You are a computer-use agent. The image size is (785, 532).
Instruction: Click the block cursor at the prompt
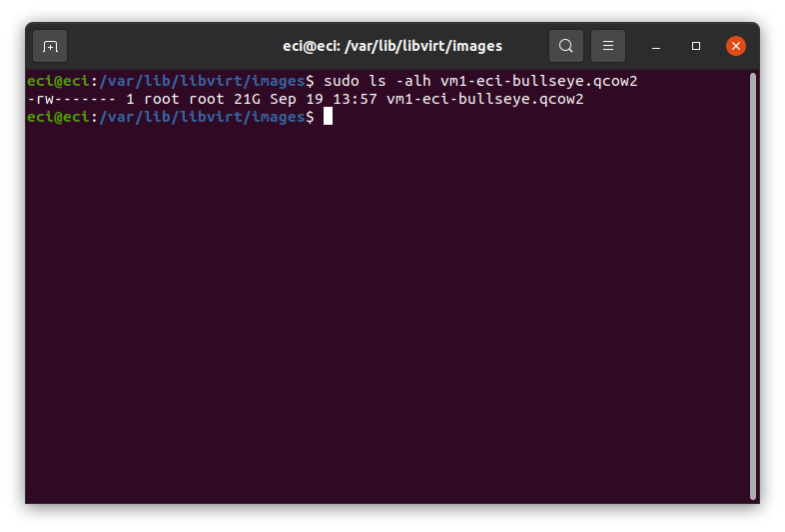[x=328, y=117]
